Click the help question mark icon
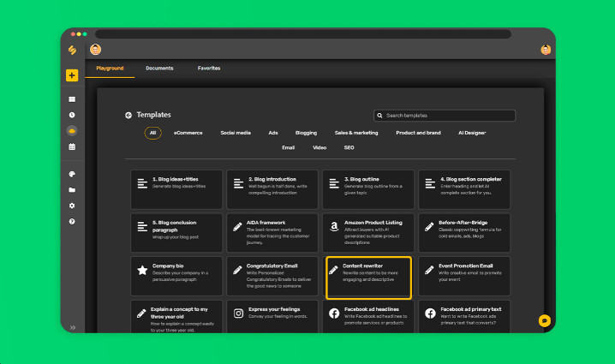 pos(72,222)
